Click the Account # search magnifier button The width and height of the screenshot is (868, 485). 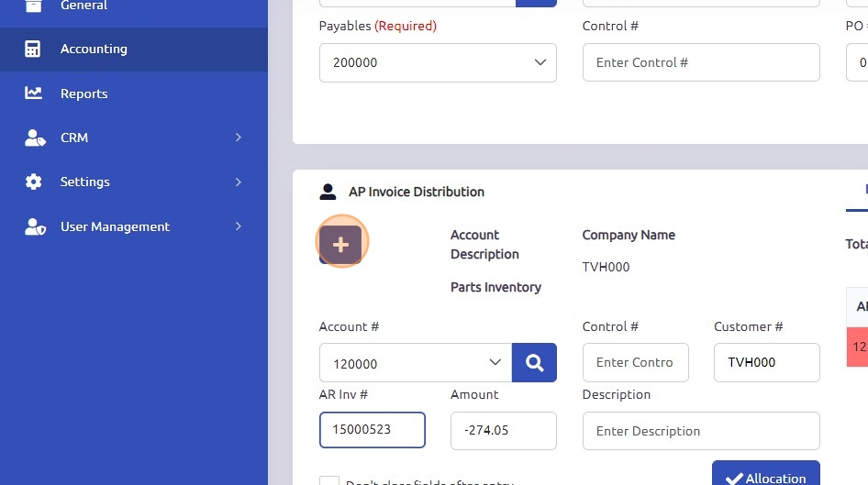(534, 363)
